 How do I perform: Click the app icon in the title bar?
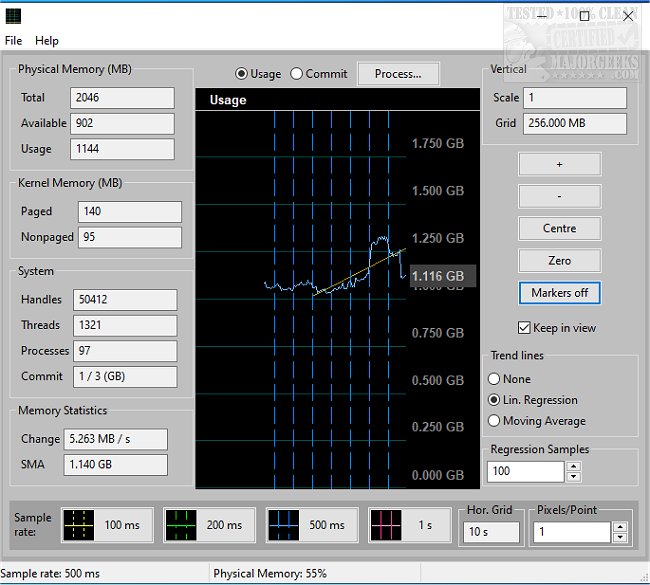click(13, 15)
